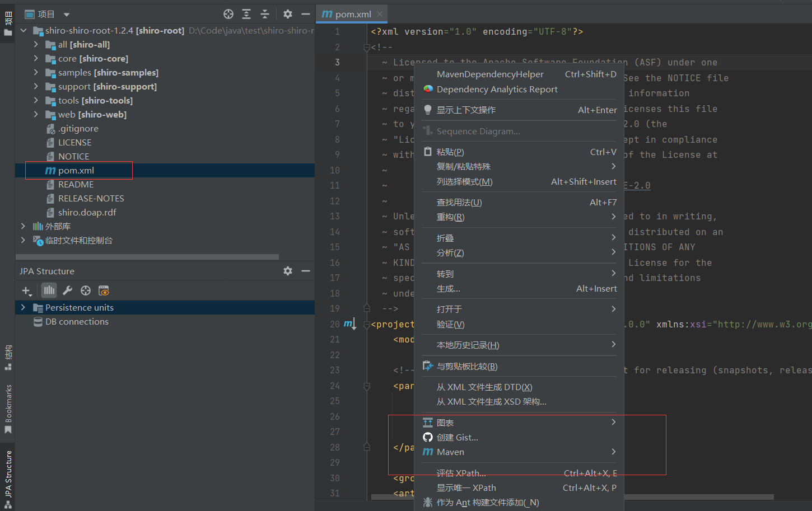Screen dimensions: 812x511
Task: Choose 粘贴(P) from context menu
Action: click(x=519, y=152)
